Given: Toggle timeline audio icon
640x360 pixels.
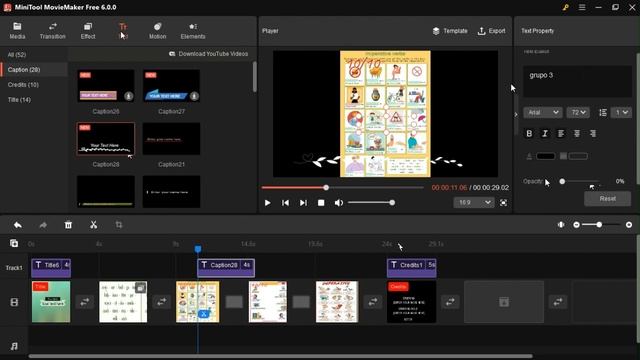Looking at the screenshot, I should coord(561,225).
